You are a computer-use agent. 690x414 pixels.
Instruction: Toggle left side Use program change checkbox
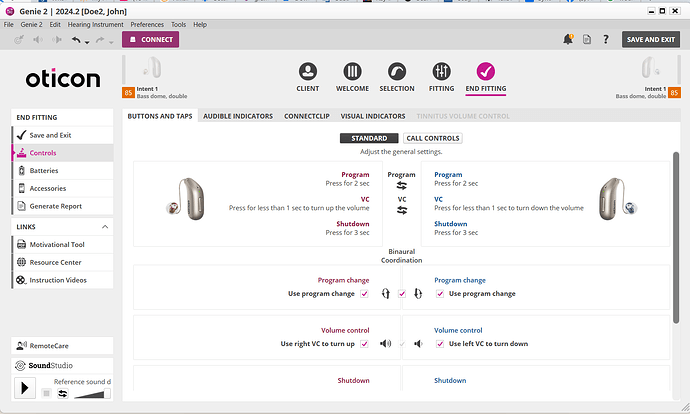point(440,293)
